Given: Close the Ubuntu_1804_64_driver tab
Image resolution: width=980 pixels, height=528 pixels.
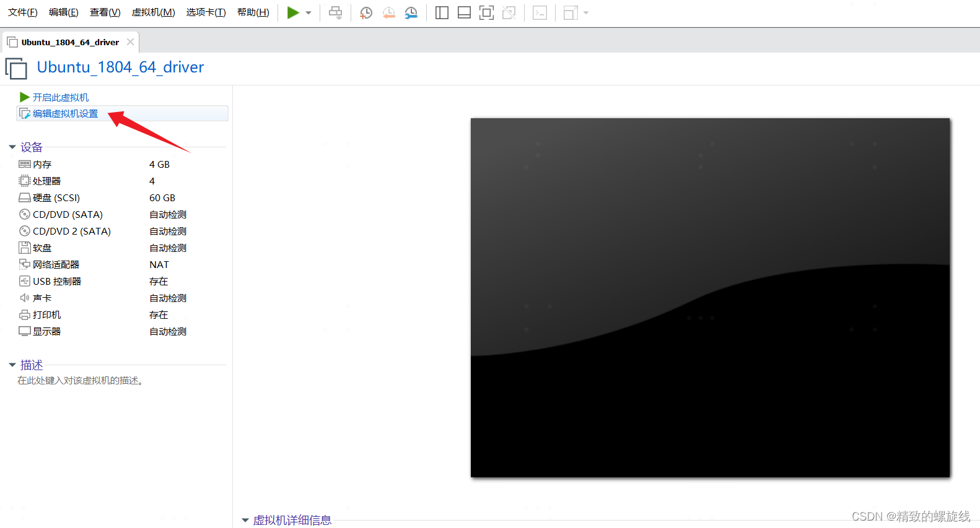Looking at the screenshot, I should pyautogui.click(x=130, y=42).
